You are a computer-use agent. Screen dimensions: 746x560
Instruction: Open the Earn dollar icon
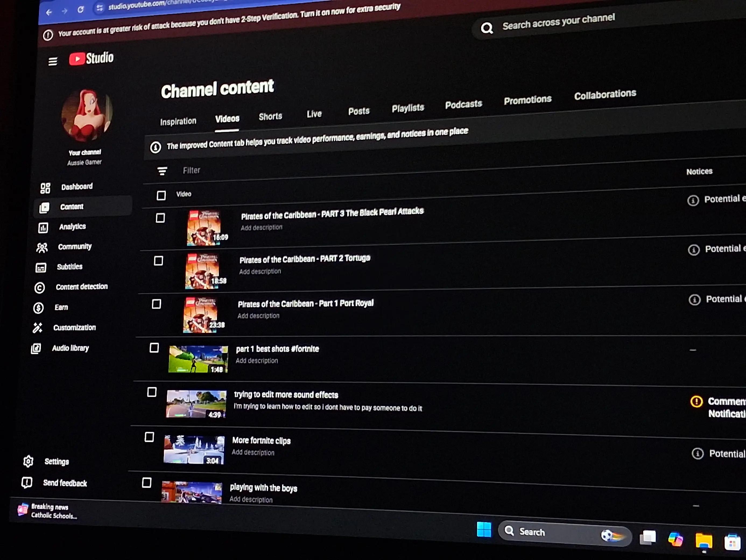pyautogui.click(x=38, y=308)
